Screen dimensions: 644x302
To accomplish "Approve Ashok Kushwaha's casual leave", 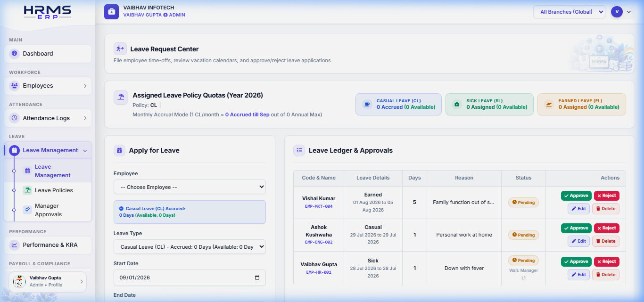I will coord(576,228).
